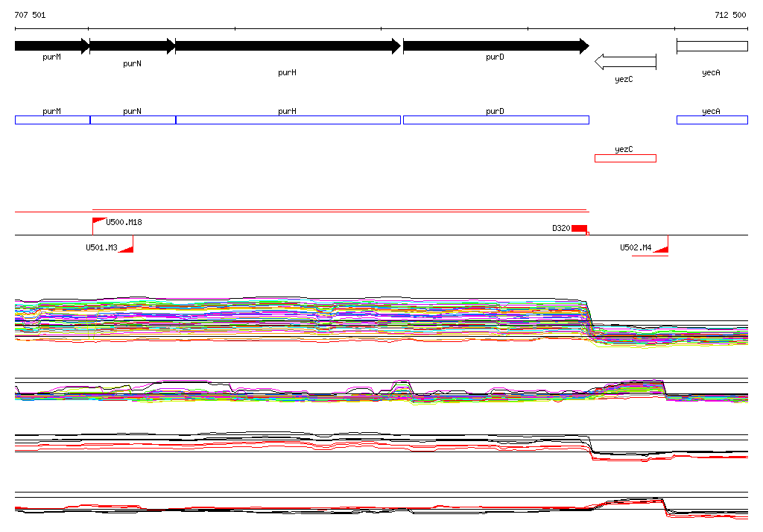Select the purH black gene arrow
Screen dimensions: 763x532
point(288,46)
